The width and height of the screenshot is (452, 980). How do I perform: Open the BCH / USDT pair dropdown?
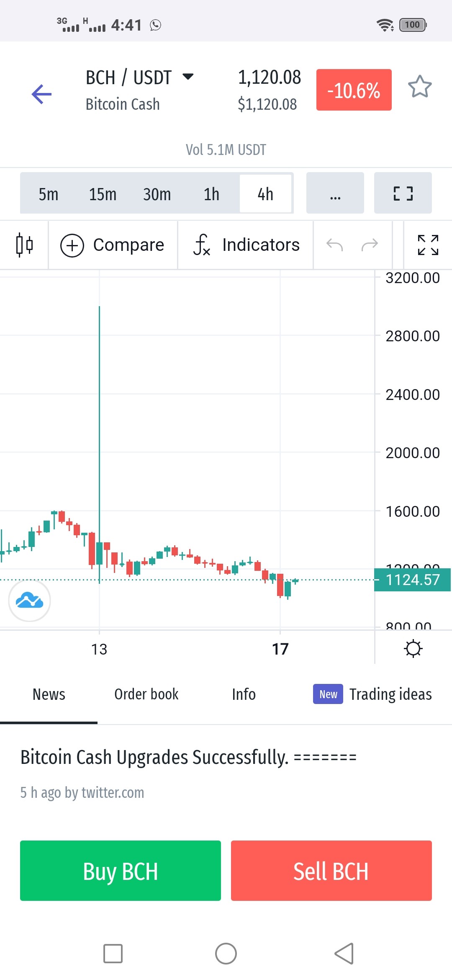point(140,78)
